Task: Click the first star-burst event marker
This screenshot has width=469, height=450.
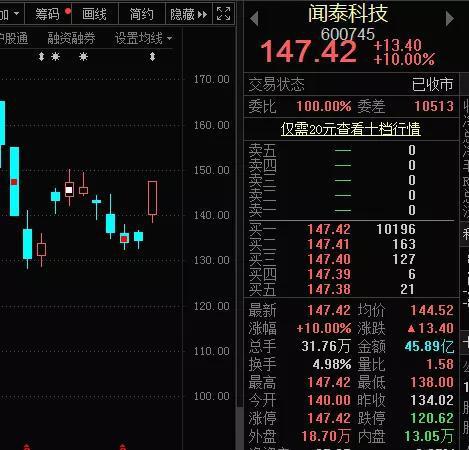Action: (55, 57)
